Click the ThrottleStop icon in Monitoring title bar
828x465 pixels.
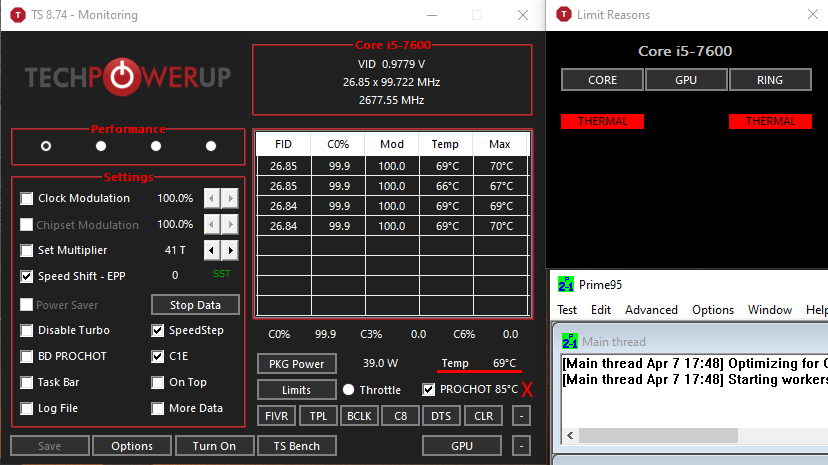tap(18, 15)
